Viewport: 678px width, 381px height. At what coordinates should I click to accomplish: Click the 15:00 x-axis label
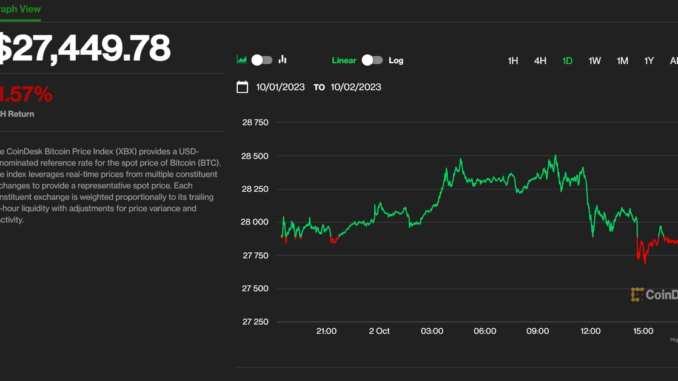click(x=643, y=331)
